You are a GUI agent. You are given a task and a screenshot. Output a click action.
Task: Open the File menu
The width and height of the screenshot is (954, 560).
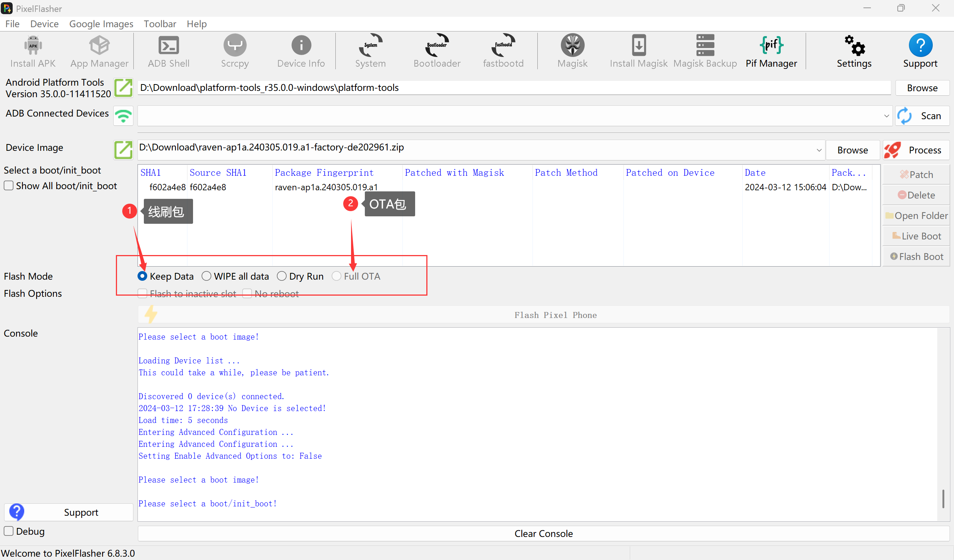pos(12,24)
